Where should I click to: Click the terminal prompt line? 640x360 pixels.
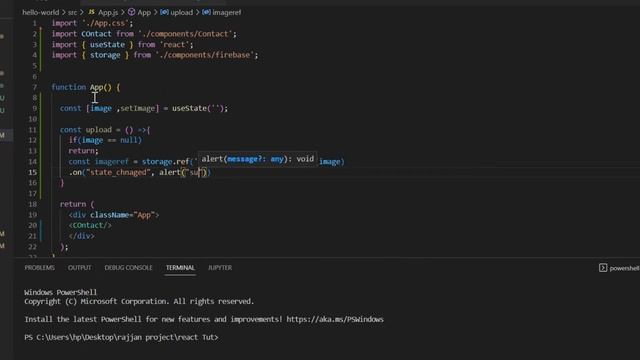[121, 338]
